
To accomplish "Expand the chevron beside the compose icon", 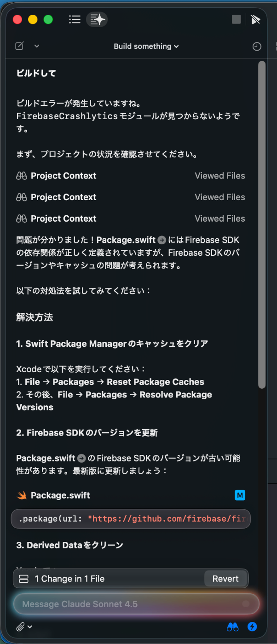I will [x=37, y=46].
